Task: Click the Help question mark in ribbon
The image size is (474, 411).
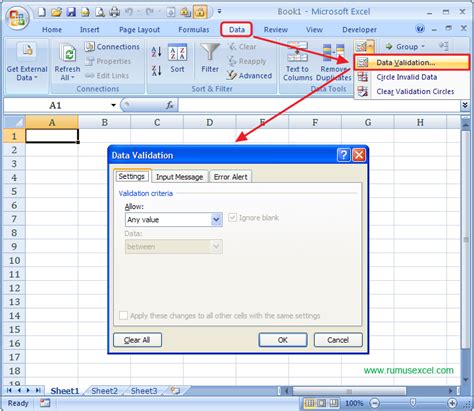Action: click(x=420, y=29)
